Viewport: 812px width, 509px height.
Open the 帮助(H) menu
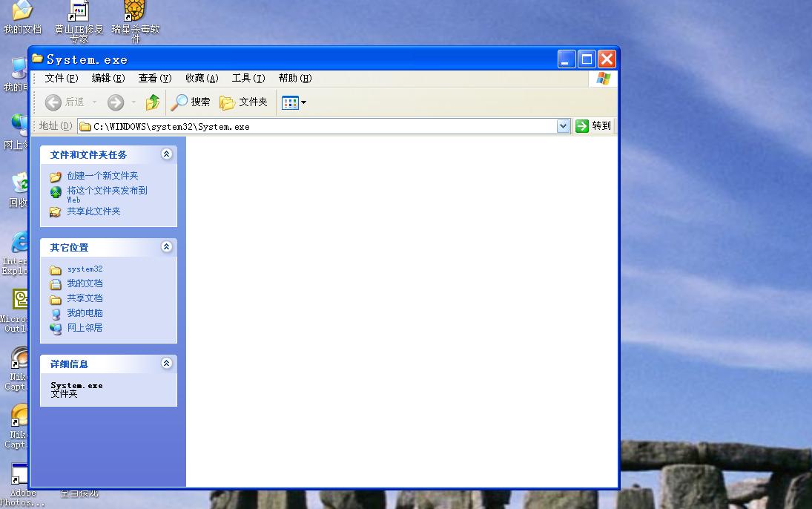295,78
